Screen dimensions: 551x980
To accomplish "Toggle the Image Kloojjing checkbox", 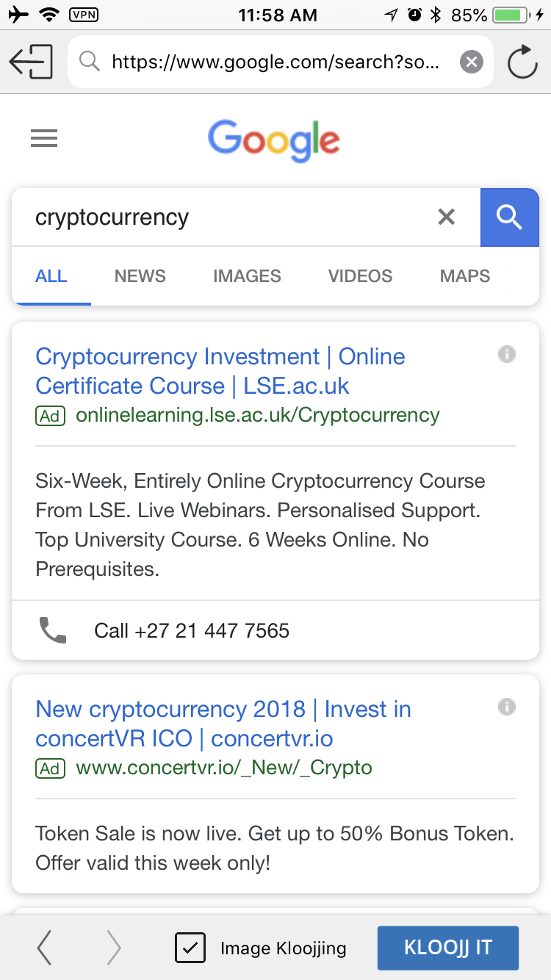I will 190,948.
